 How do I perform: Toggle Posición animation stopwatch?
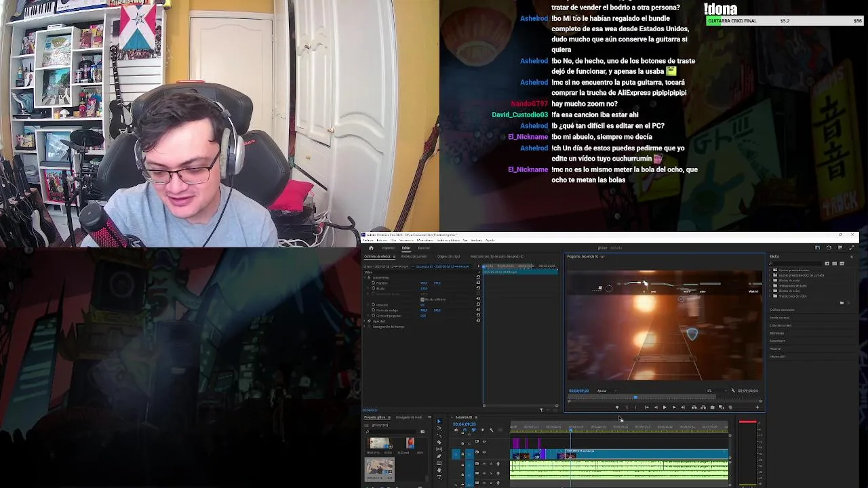coord(374,283)
